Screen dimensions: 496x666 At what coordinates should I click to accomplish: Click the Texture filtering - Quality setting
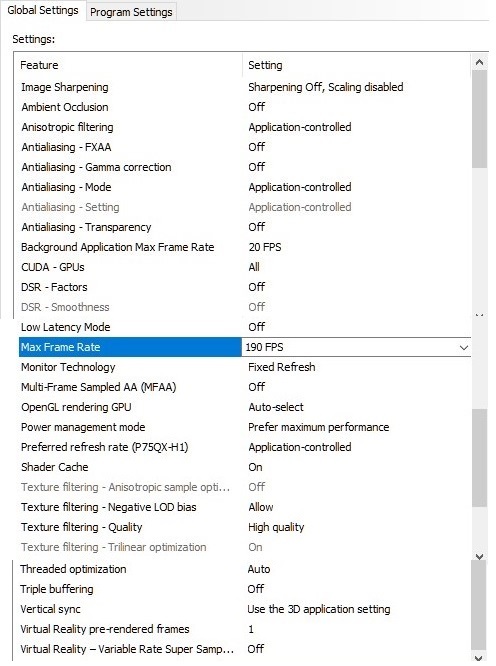(x=276, y=527)
